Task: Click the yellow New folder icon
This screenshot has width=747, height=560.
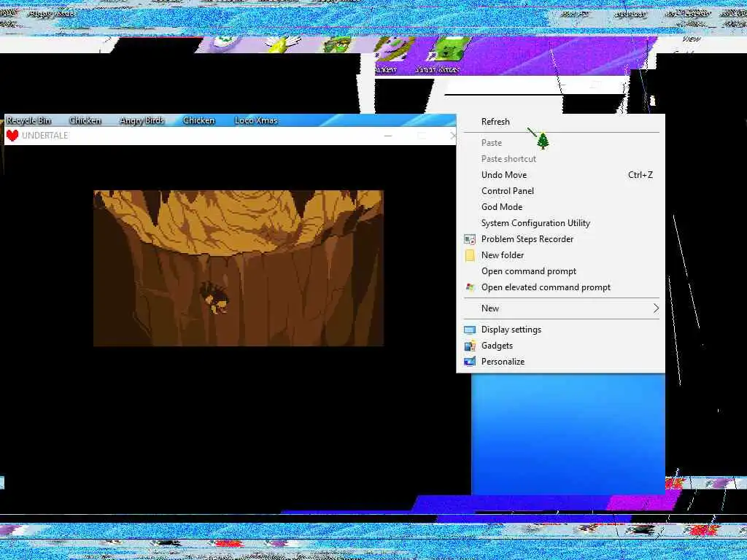Action: point(470,255)
